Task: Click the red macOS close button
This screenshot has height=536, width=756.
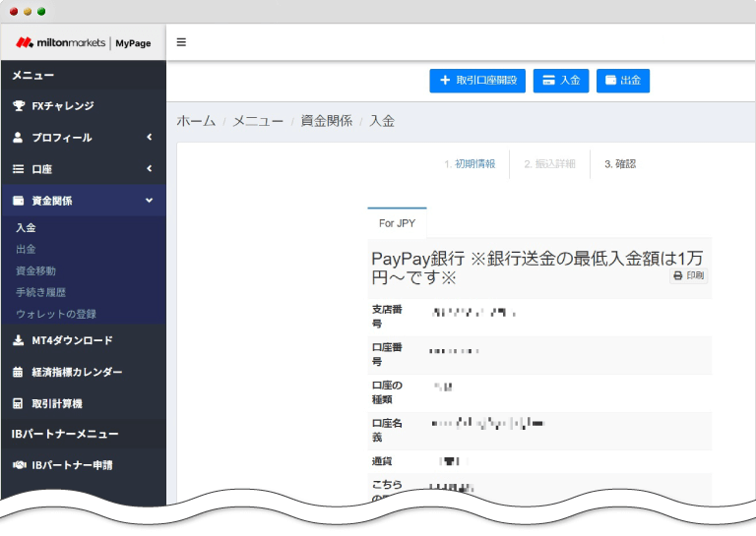Action: [14, 12]
